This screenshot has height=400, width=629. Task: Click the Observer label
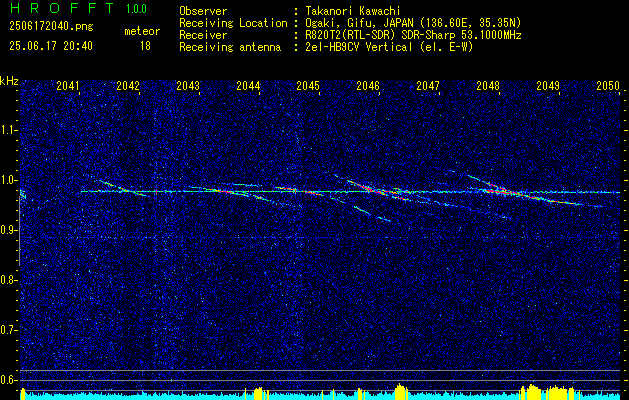[203, 11]
